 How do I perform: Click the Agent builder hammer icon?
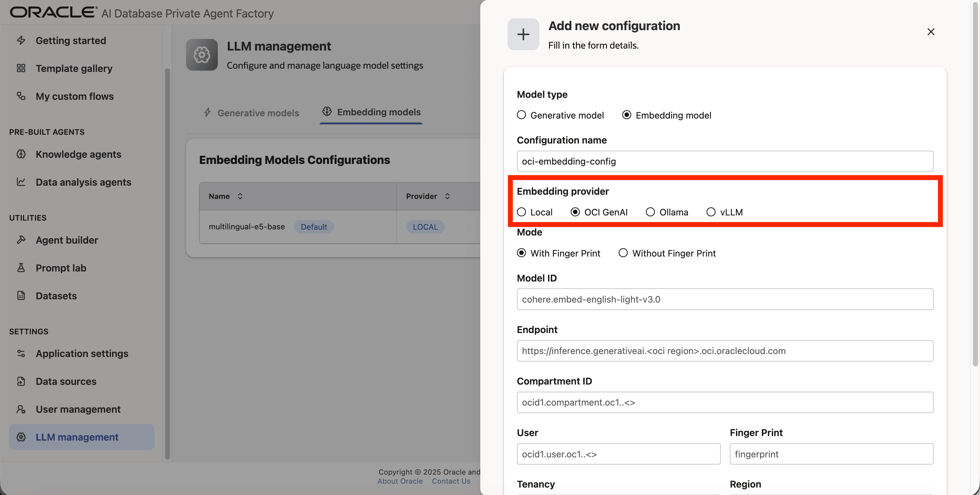(21, 240)
